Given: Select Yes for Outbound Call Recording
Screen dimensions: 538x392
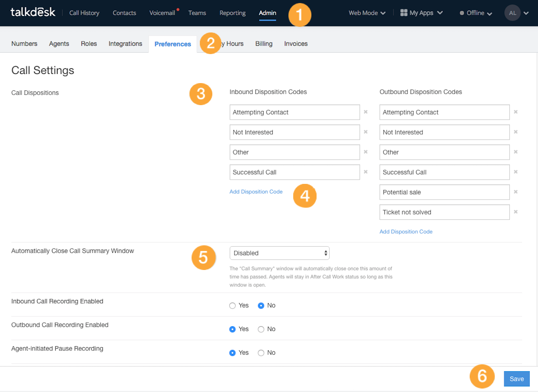Looking at the screenshot, I should [233, 329].
